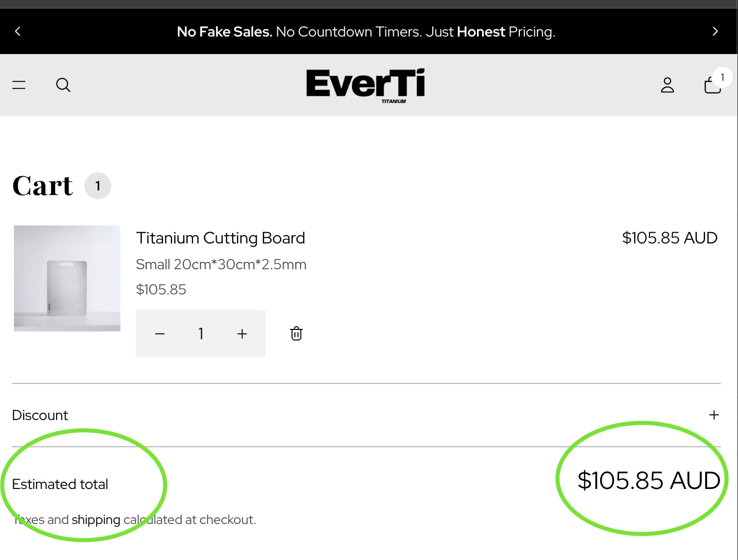The height and width of the screenshot is (560, 738).
Task: Open the account profile icon
Action: 667,85
